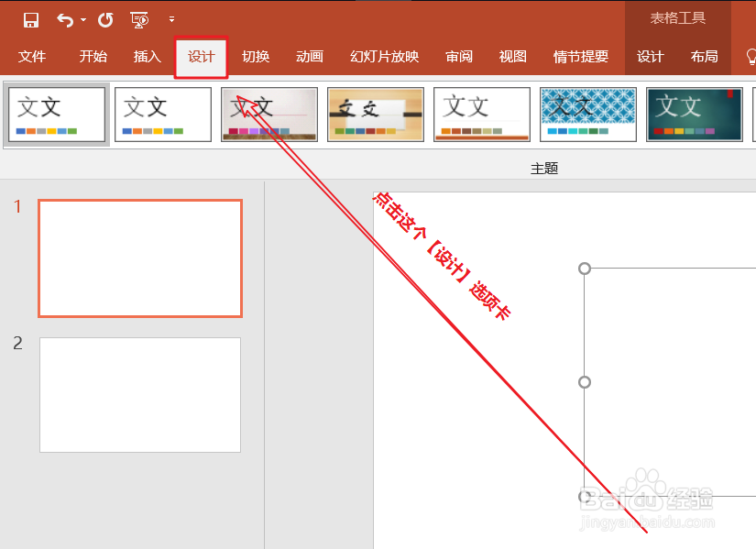
Task: Apply the first selected Office theme
Action: click(57, 115)
